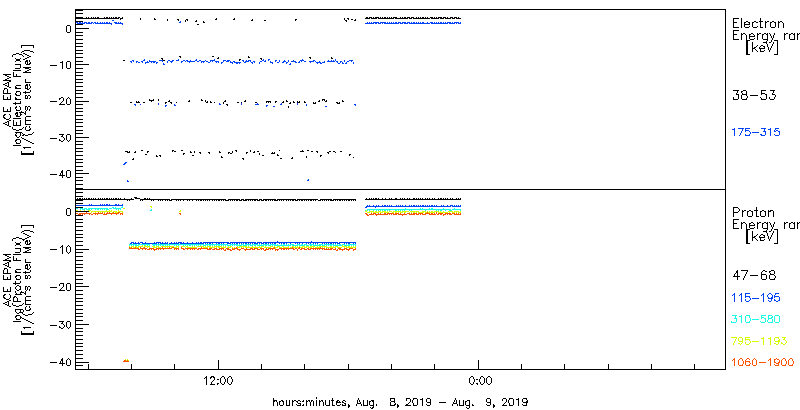
Task: Click the 1060-1900 proton energy legend label
Action: coord(763,363)
